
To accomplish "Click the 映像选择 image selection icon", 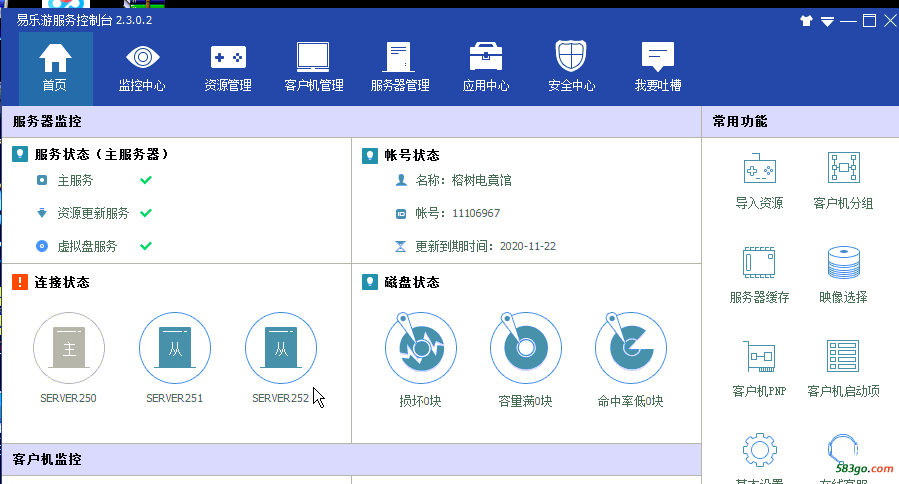I will click(x=843, y=274).
